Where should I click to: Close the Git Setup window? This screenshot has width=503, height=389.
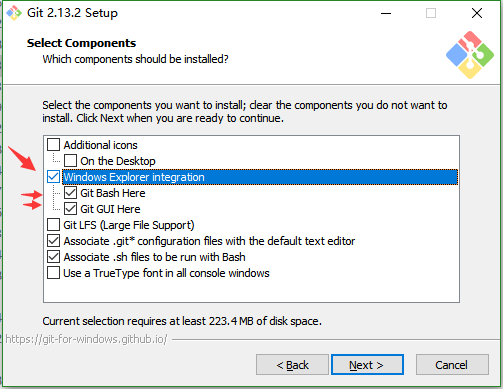477,13
